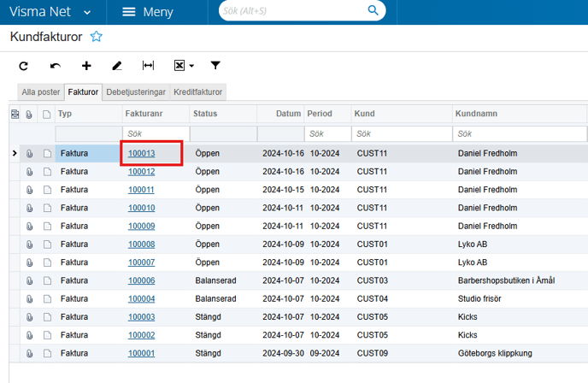588x383 pixels.
Task: Click the fit columns width icon
Action: click(x=148, y=66)
